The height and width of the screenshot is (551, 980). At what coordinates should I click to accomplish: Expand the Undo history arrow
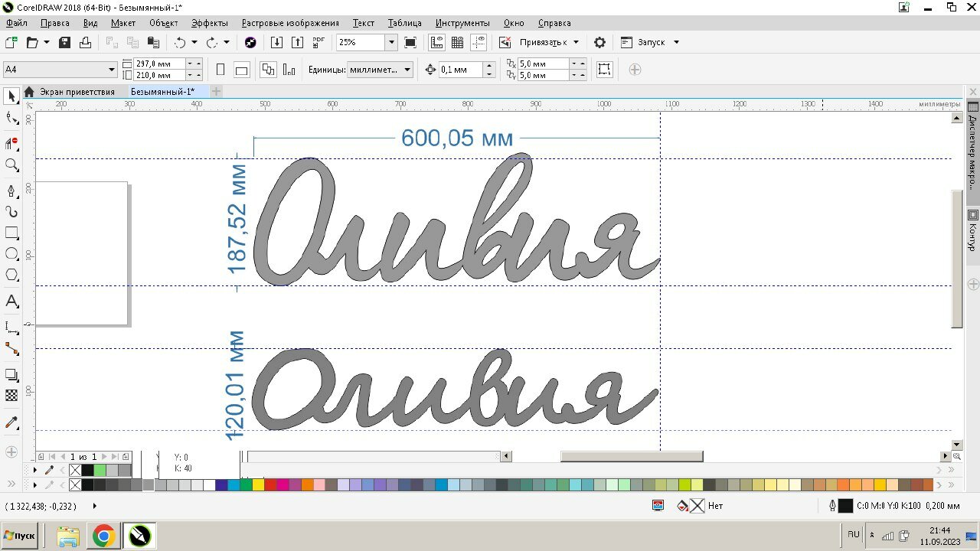tap(194, 42)
